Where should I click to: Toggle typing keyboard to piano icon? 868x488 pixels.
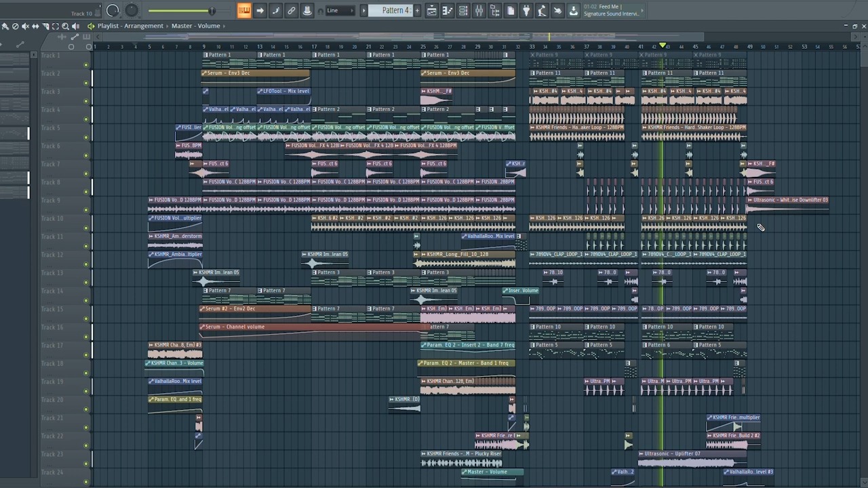coord(244,10)
